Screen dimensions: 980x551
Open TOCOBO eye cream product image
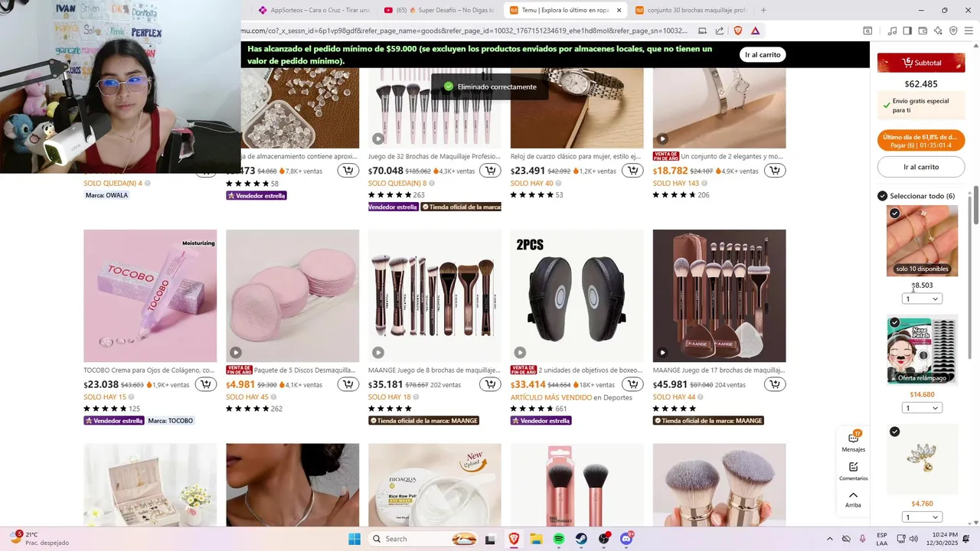click(150, 295)
